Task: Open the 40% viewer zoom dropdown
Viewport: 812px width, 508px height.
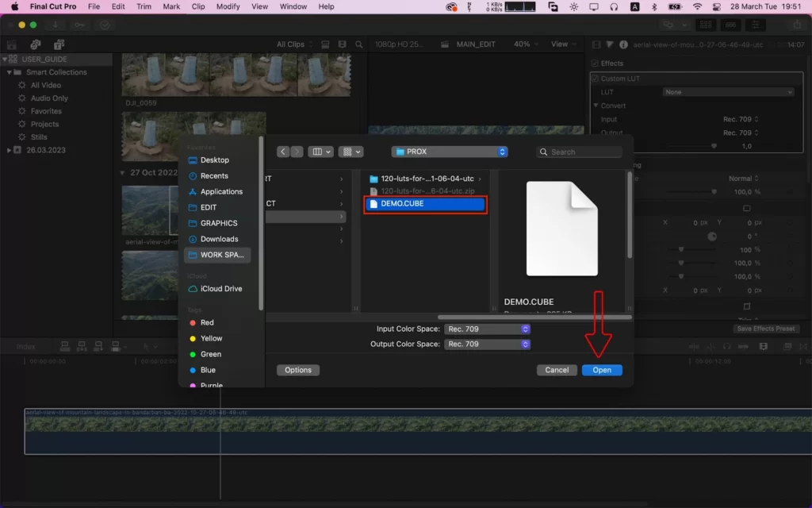Action: 526,44
